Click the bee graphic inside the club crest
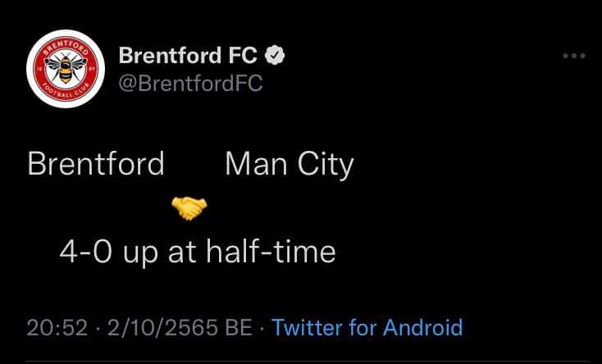This screenshot has height=364, width=602. pyautogui.click(x=66, y=67)
